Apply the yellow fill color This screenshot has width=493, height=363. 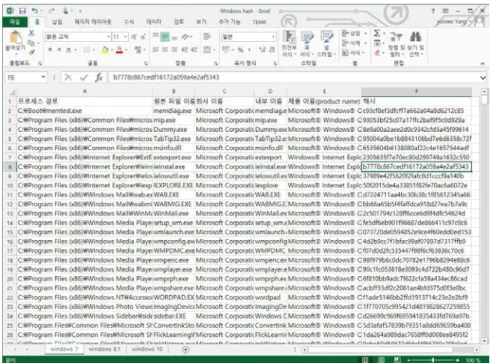point(105,50)
